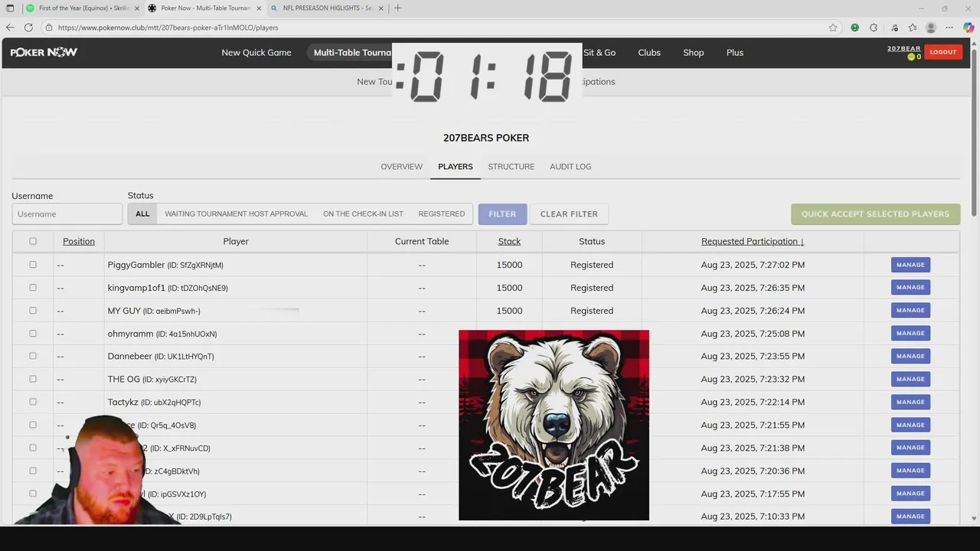980x551 pixels.
Task: Open New Quick Game in top nav
Action: pos(256,53)
